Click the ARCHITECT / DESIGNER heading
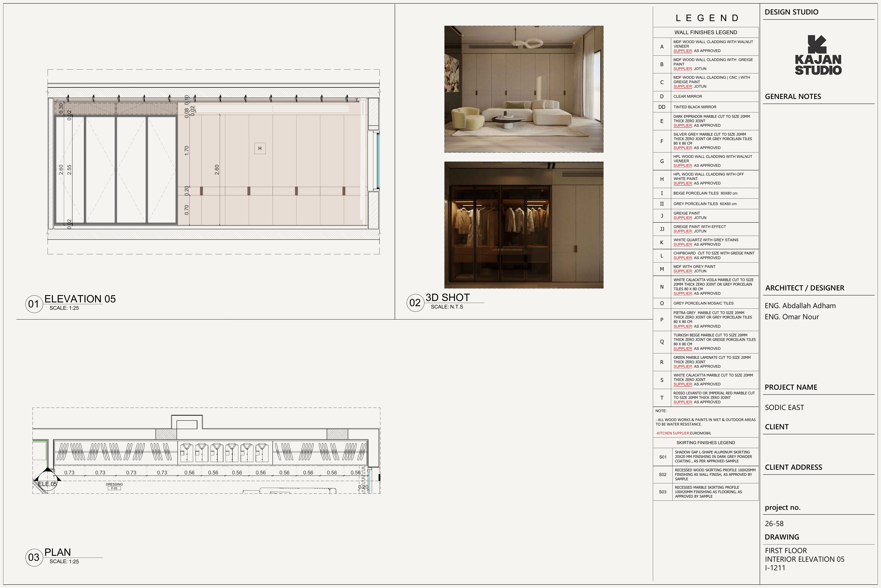 (x=805, y=288)
